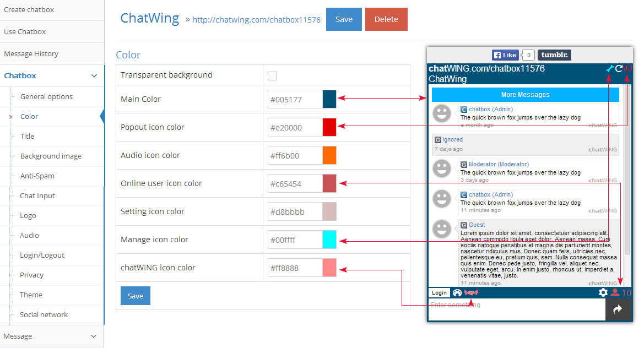Open Social network settings
Viewport: 644px width, 348px height.
(x=44, y=314)
